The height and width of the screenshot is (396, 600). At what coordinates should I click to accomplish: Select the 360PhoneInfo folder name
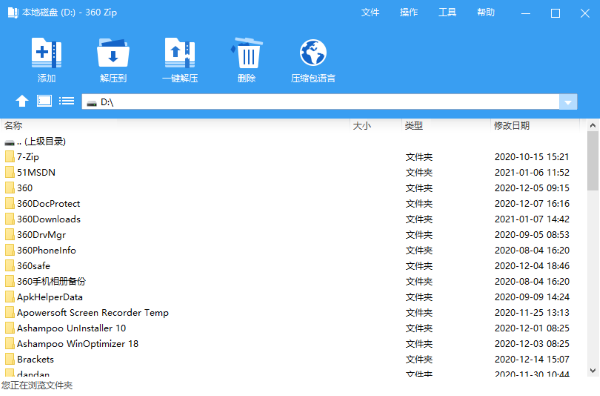46,251
